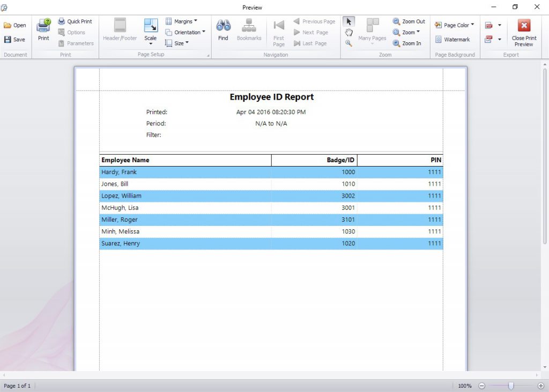Click the Bookmarks icon
The height and width of the screenshot is (392, 549).
(249, 29)
